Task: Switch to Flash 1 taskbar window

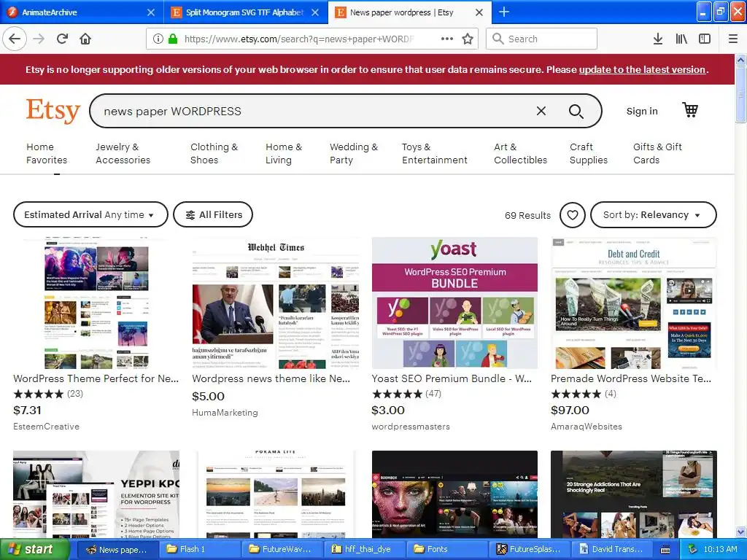Action: pos(200,549)
